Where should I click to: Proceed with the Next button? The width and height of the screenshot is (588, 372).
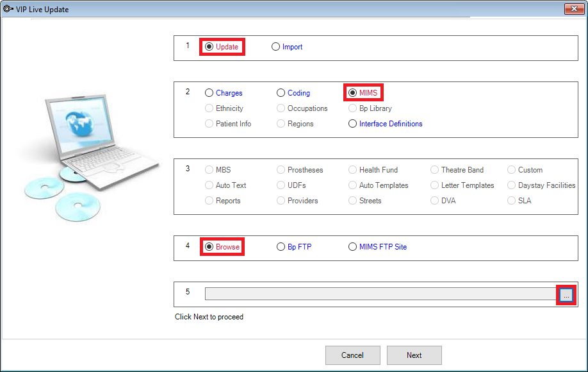tap(414, 355)
